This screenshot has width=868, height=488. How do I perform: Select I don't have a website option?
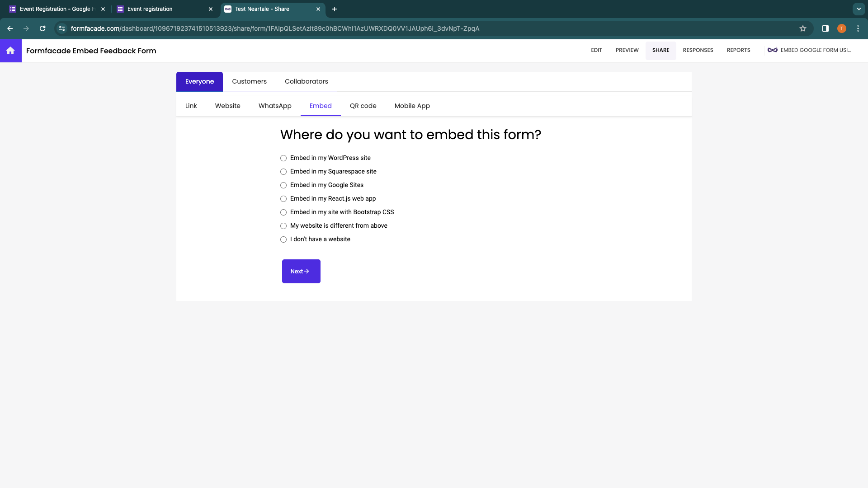(284, 239)
